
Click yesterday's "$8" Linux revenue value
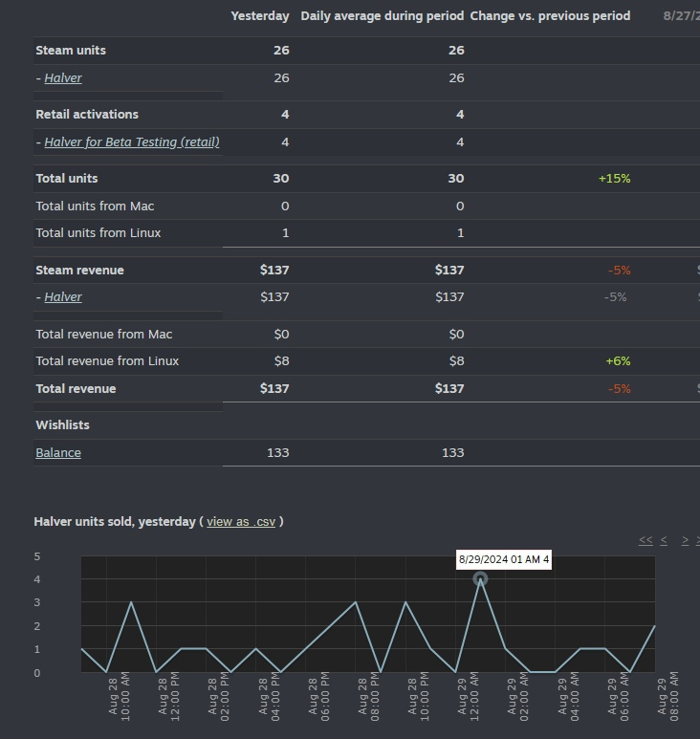pyautogui.click(x=281, y=361)
